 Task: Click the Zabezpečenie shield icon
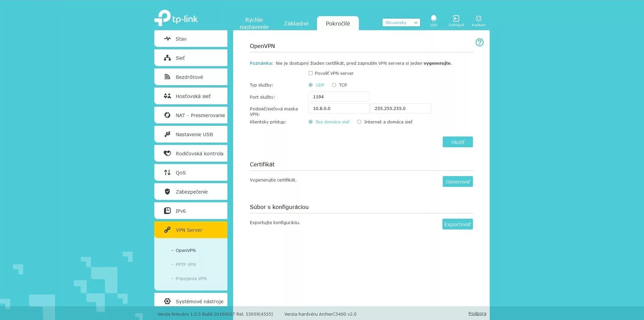(x=167, y=192)
